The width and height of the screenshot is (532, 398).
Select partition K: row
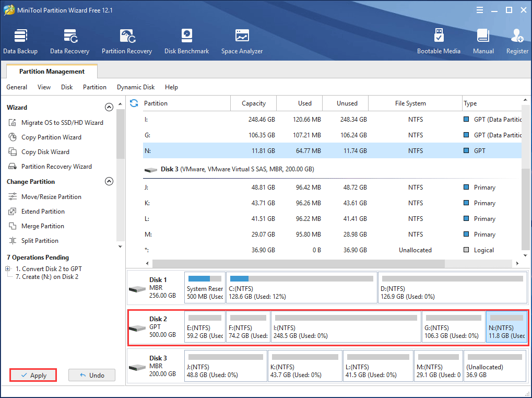[332, 203]
